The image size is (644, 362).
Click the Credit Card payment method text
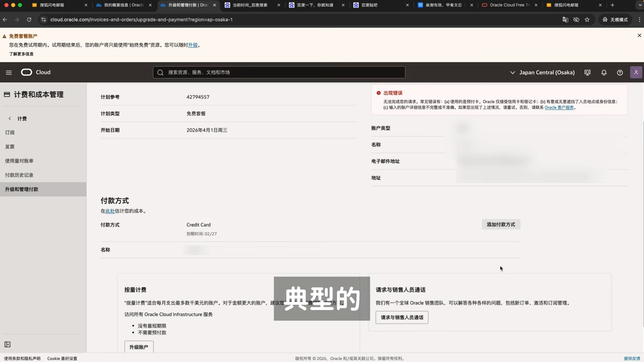pos(198,225)
